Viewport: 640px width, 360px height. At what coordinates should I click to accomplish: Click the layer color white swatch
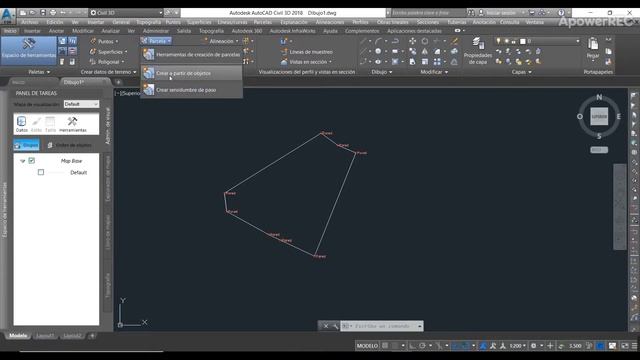(x=522, y=41)
